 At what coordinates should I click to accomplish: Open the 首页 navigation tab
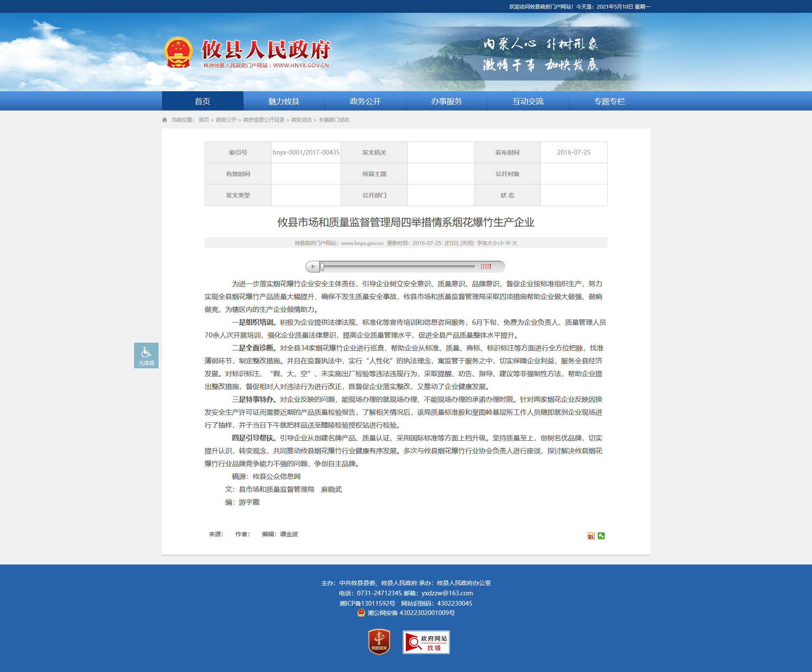pos(203,101)
